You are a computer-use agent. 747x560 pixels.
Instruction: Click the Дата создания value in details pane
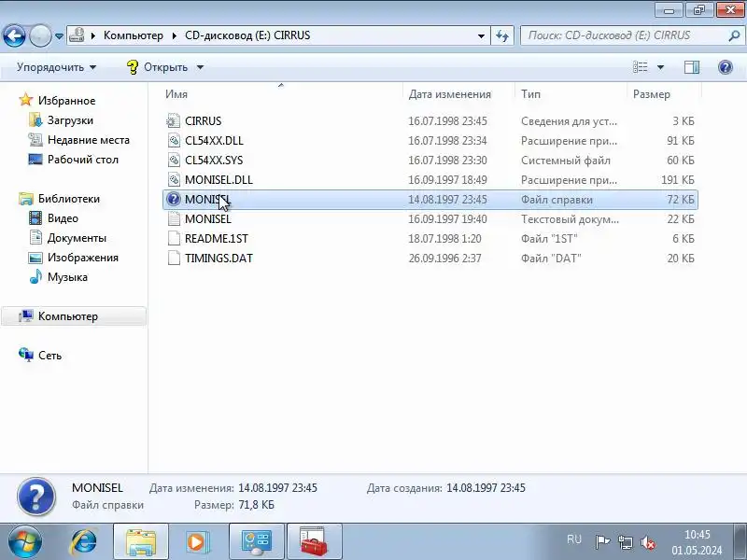point(486,487)
